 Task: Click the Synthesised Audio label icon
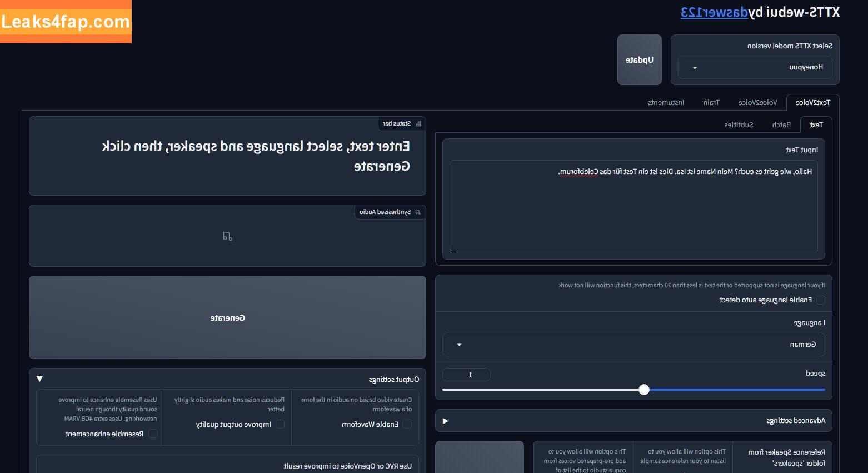[418, 212]
